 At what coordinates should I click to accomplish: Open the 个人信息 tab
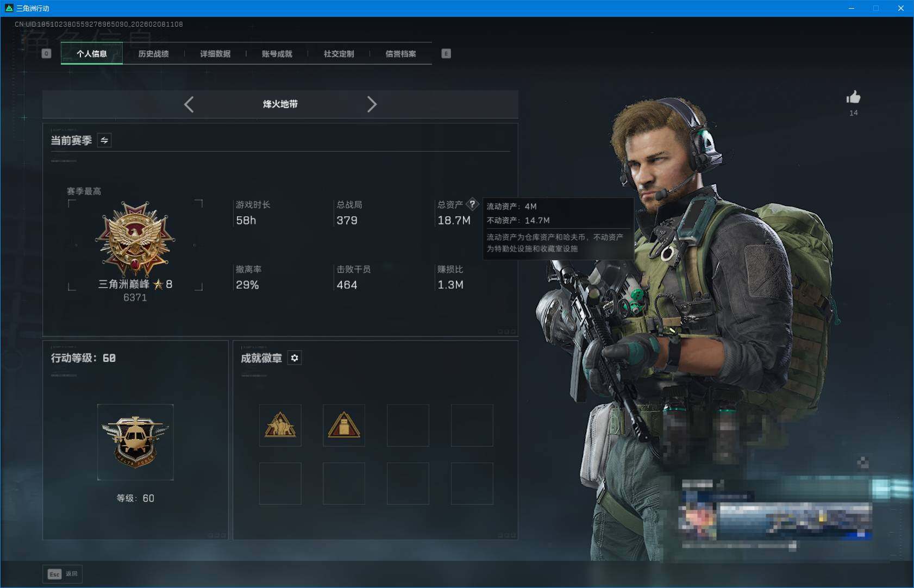[x=92, y=54]
